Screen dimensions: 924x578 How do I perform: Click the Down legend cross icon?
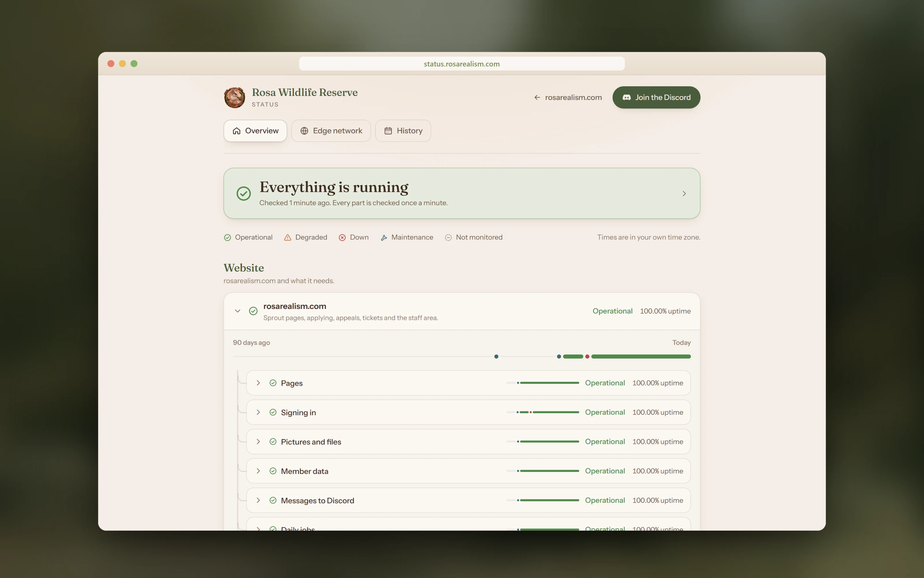coord(342,237)
